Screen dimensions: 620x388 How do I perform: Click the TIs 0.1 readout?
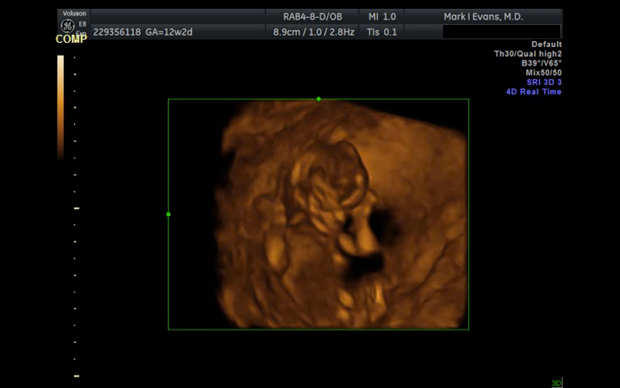[382, 32]
